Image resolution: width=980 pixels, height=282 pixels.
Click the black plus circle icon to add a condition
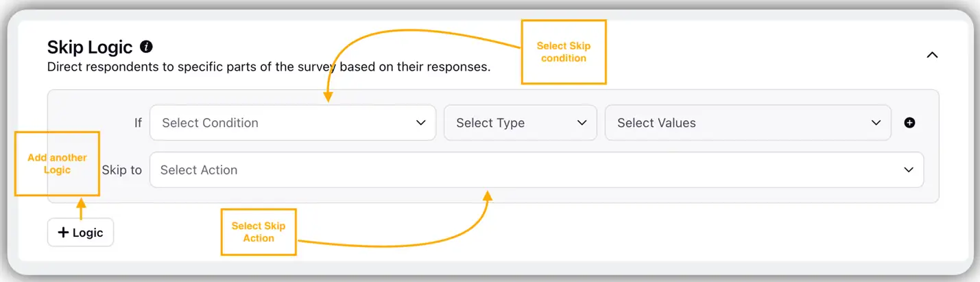[x=909, y=123]
